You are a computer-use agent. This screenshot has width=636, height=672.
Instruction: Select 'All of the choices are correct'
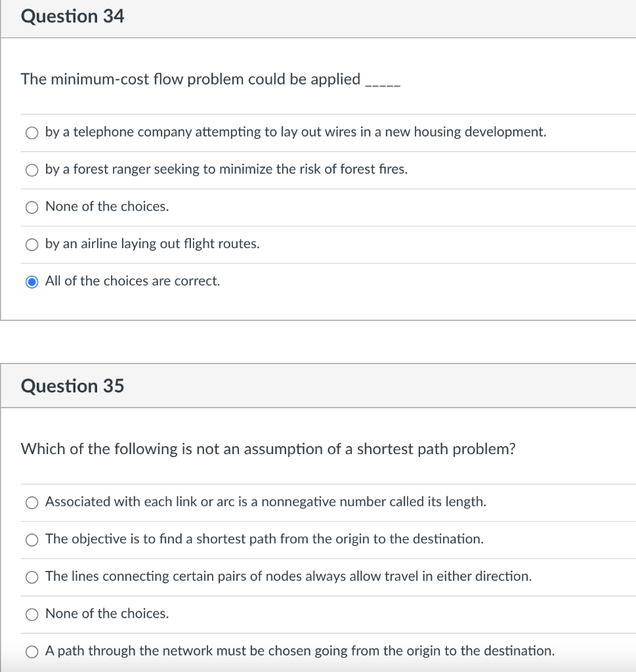31,282
